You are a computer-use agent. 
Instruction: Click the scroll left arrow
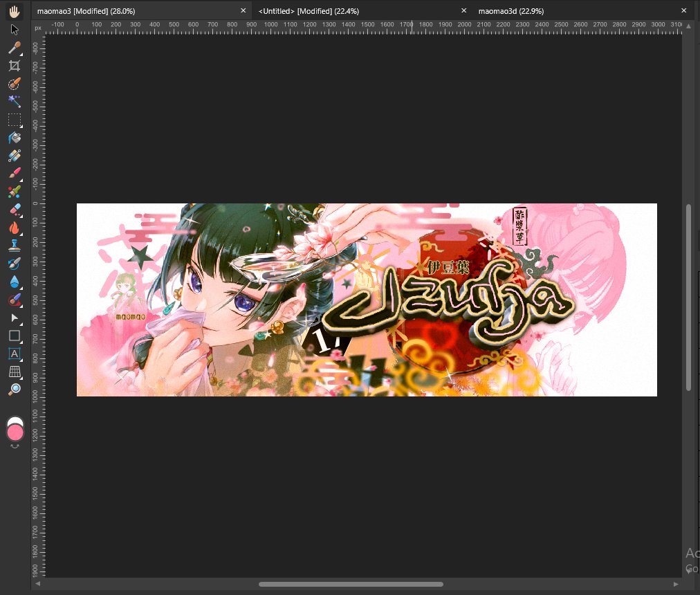click(38, 585)
